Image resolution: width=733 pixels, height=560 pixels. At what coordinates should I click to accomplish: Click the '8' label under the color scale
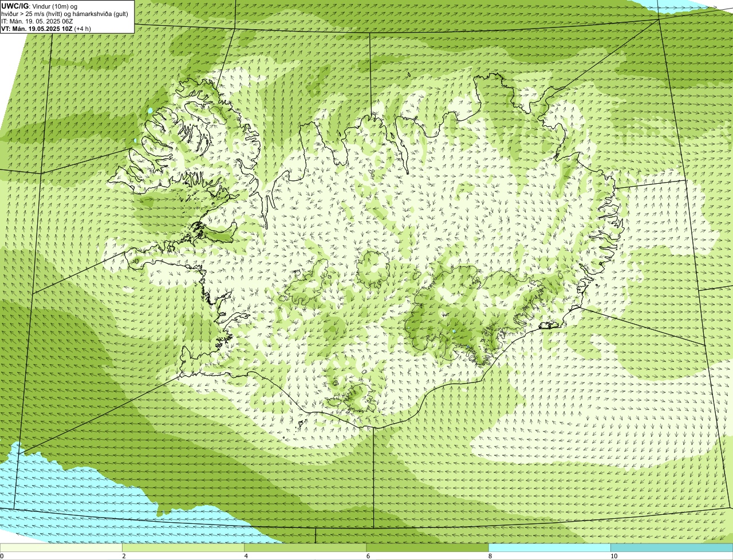tap(490, 556)
